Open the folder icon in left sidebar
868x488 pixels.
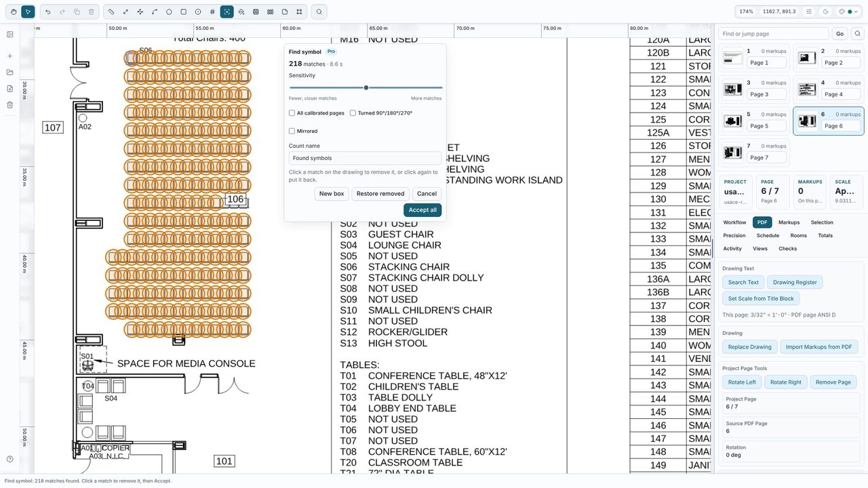click(10, 73)
